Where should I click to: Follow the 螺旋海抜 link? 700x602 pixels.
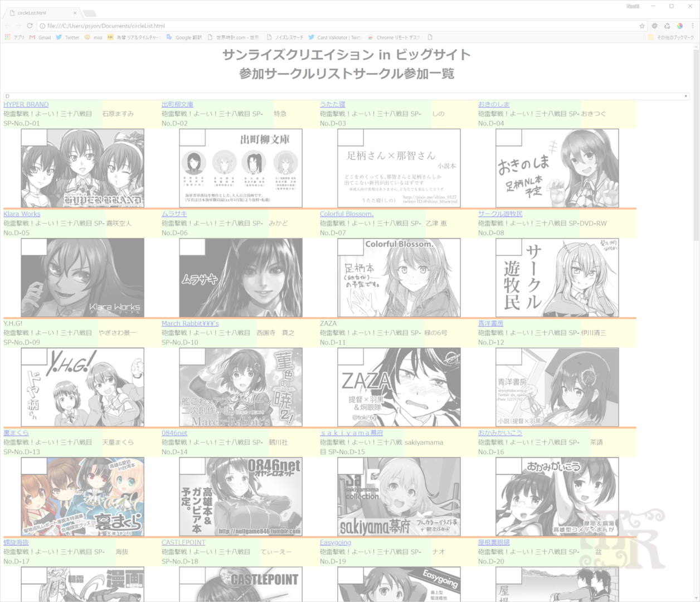(16, 542)
